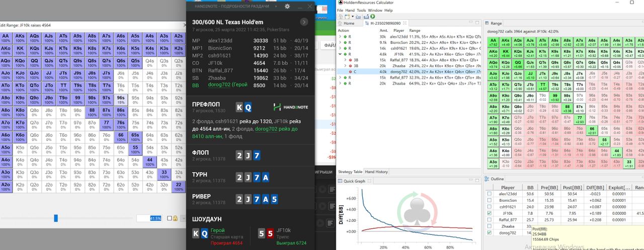Click the Hand2Note logo
The width and height of the screenshot is (644, 250).
[x=291, y=107]
